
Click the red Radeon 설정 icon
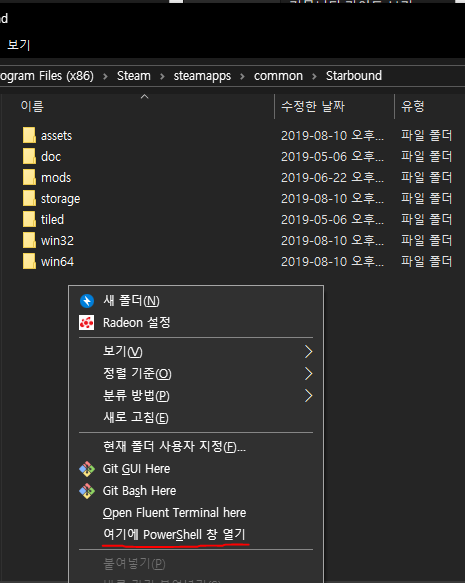tap(87, 323)
